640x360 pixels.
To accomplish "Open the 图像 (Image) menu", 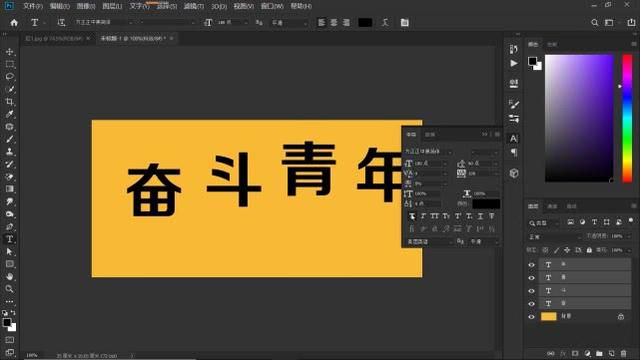I will 86,6.
